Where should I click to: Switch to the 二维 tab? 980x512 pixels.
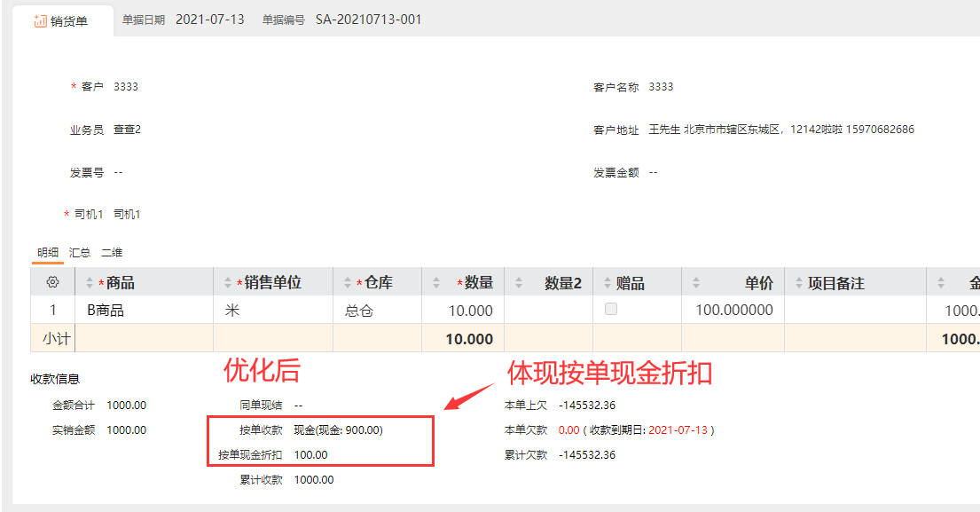112,252
